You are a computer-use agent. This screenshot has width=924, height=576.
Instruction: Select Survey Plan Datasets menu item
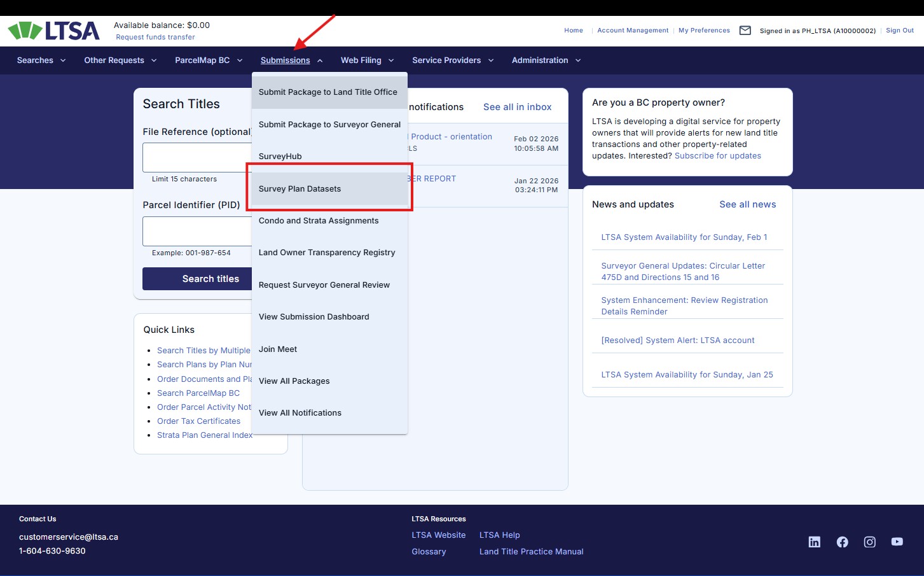pos(300,189)
